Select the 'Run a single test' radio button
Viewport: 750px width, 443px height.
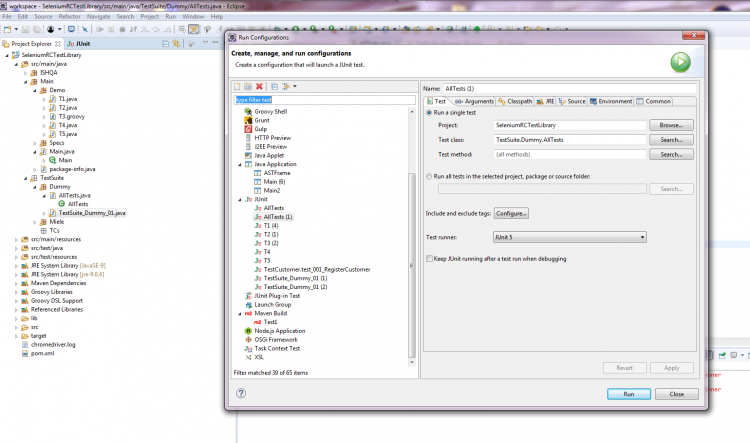(x=430, y=112)
